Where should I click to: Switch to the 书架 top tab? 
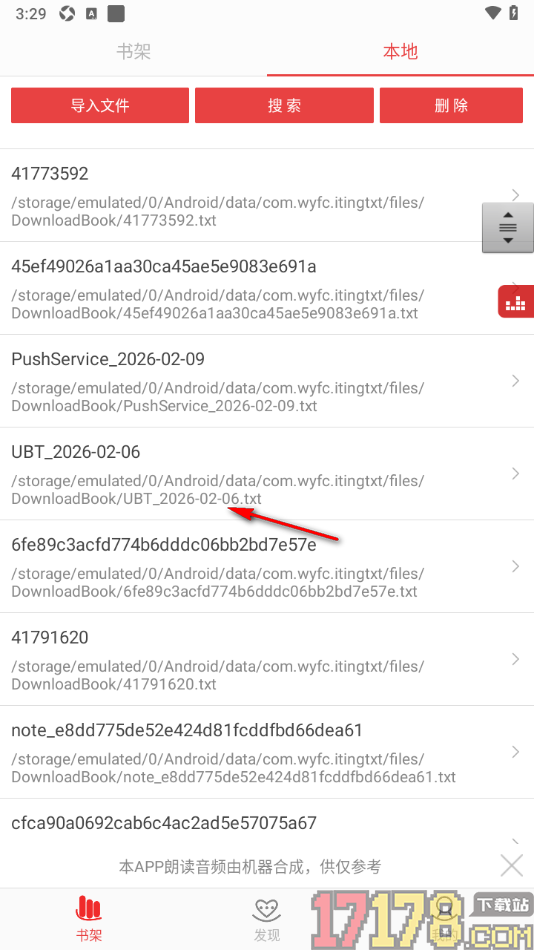point(133,52)
